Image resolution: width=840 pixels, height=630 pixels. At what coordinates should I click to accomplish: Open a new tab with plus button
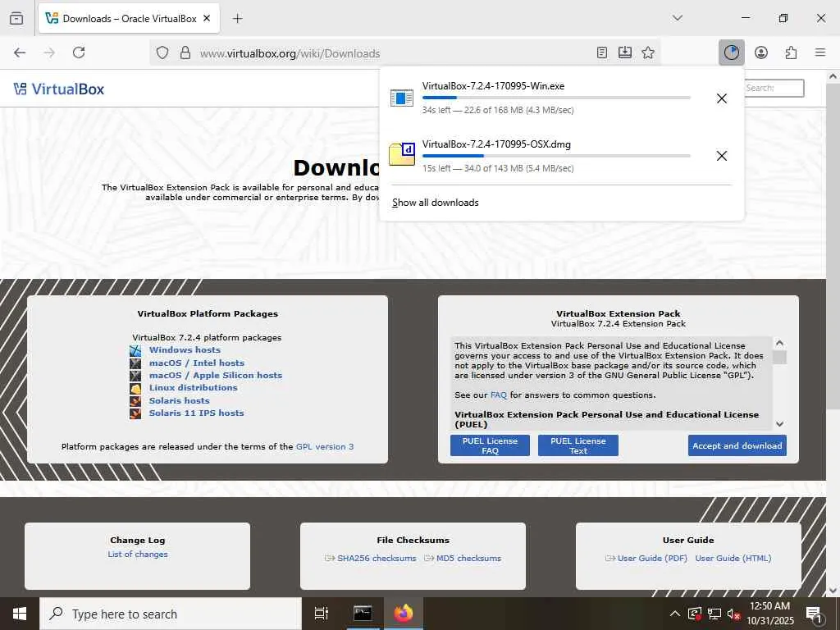[x=237, y=19]
